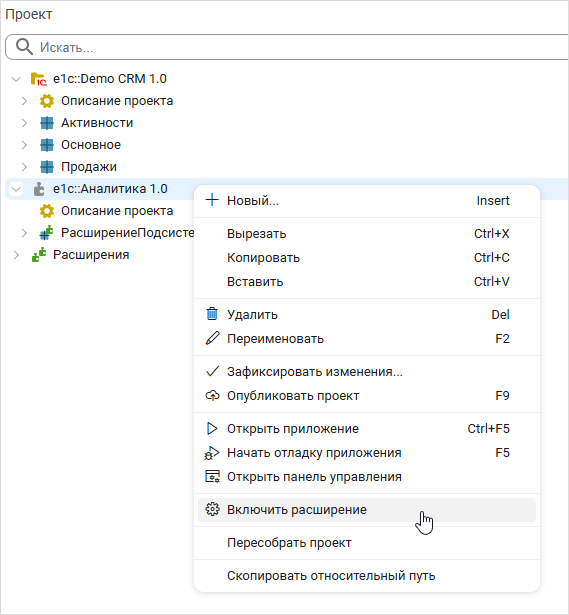
Task: Click gear icon of first Описание проекта
Action: coord(47,101)
